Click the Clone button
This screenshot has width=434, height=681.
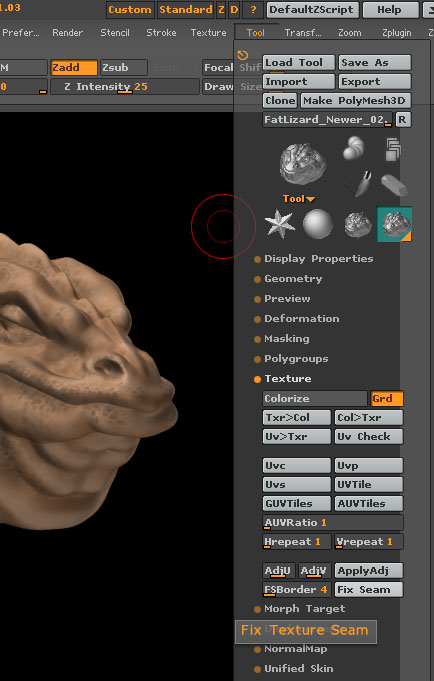coord(280,101)
